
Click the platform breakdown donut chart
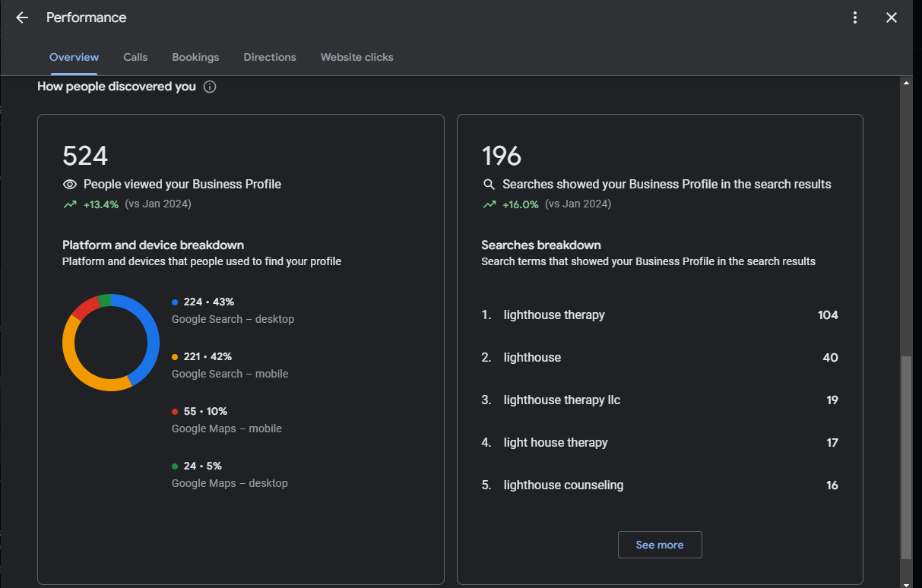[111, 343]
